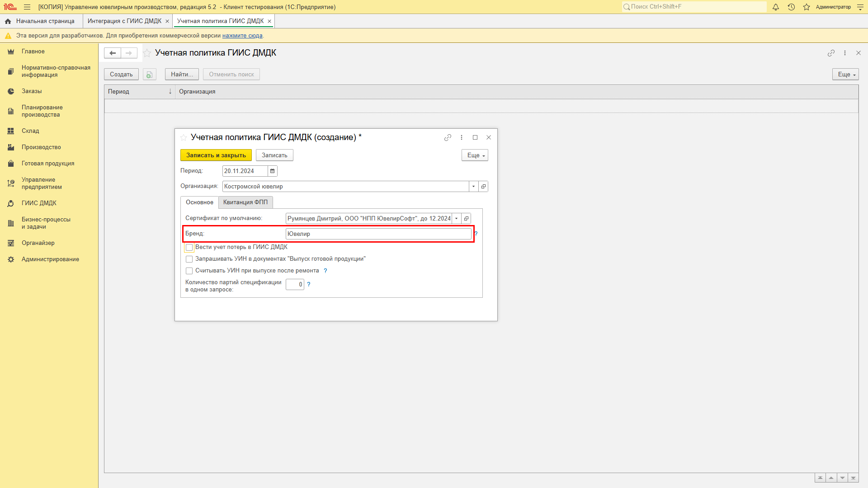Image resolution: width=868 pixels, height=488 pixels.
Task: Open favorites star in title bar
Action: tap(807, 7)
